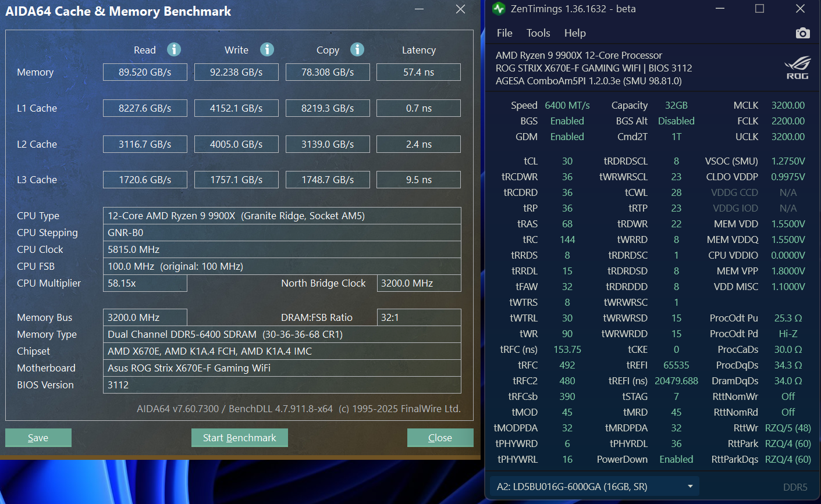This screenshot has width=821, height=504.
Task: Click Memory Latency value 57.4 ns
Action: [x=419, y=72]
